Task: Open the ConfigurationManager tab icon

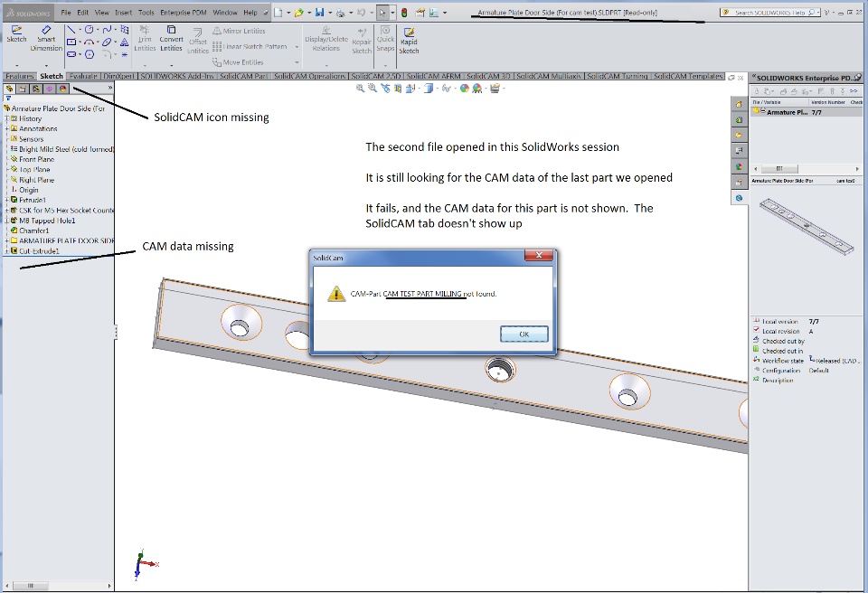Action: [x=36, y=89]
